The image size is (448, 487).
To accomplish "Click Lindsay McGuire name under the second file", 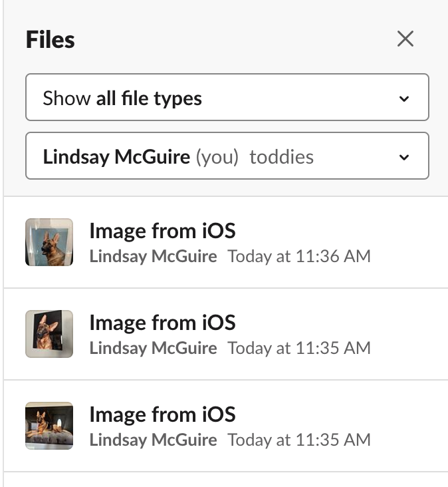I will point(154,348).
